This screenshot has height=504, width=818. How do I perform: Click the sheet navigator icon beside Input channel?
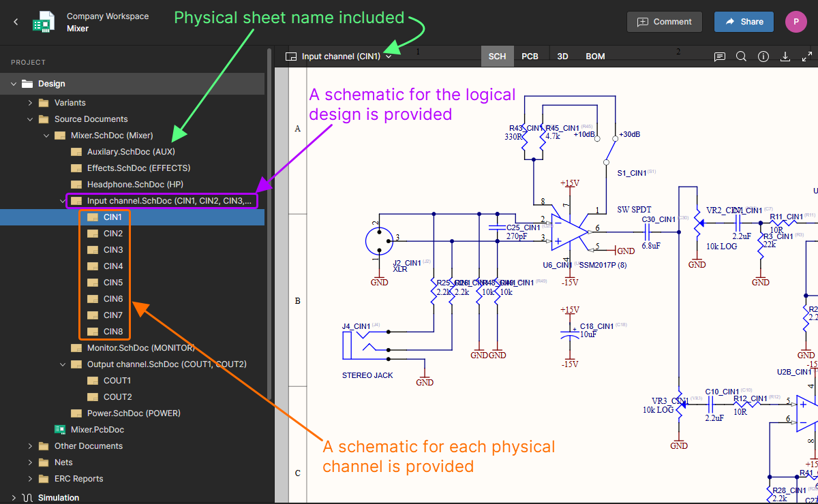point(290,57)
